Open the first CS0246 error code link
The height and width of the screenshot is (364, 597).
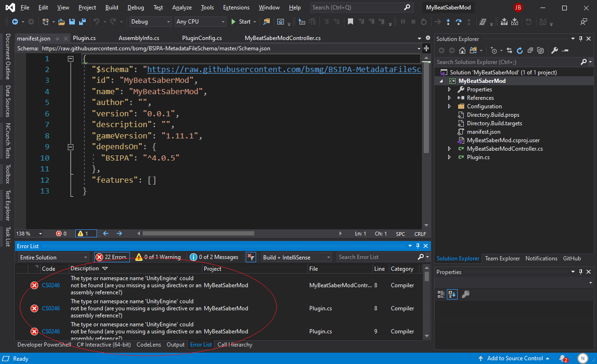click(51, 285)
